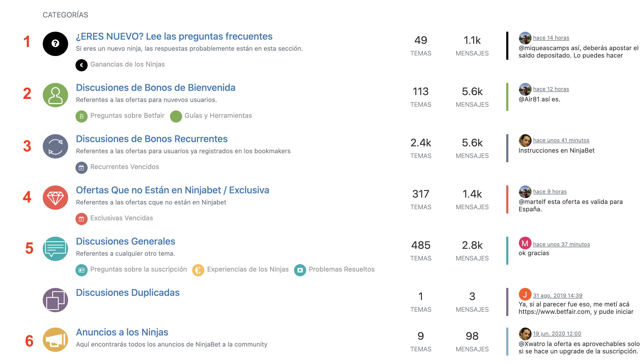Click the black euro Ganancias icon
The width and height of the screenshot is (644, 364).
82,65
